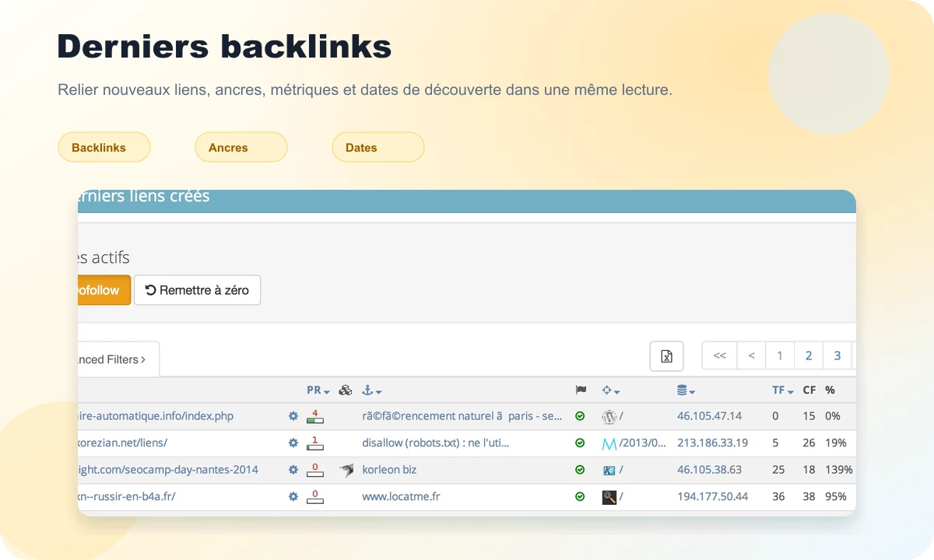Open the russir-en-b4a.fr link

[x=127, y=496]
